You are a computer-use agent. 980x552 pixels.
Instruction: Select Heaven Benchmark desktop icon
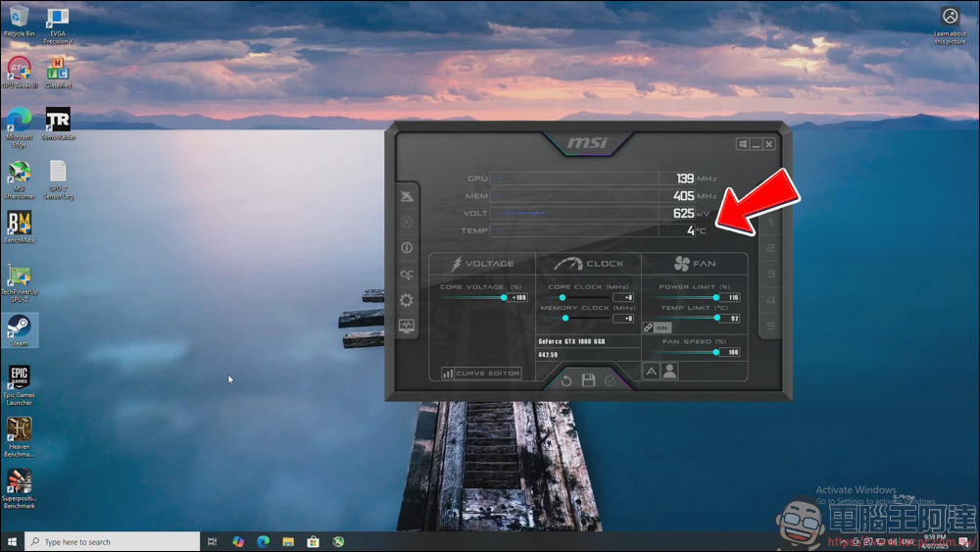click(20, 437)
